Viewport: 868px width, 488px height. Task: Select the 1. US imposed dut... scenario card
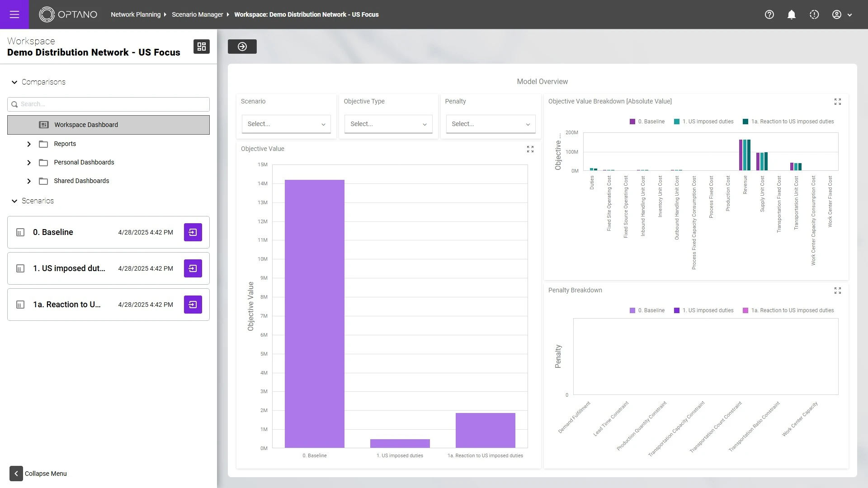click(x=108, y=268)
